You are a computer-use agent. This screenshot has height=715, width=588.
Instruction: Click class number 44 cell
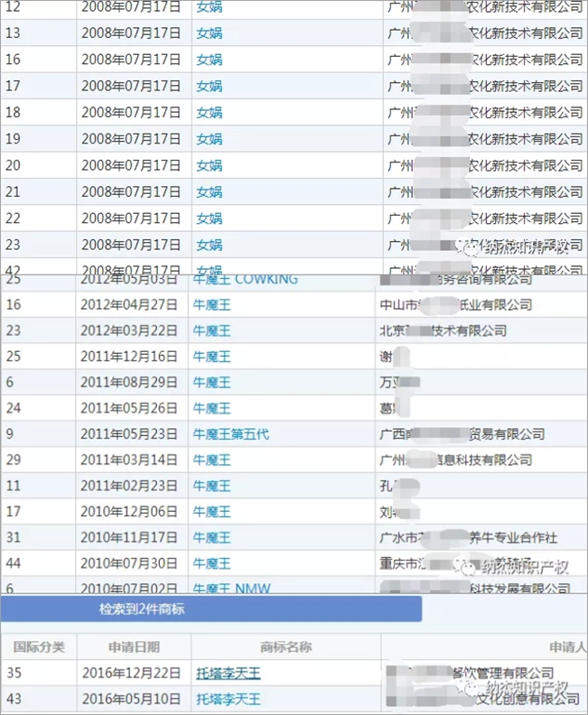click(x=14, y=563)
